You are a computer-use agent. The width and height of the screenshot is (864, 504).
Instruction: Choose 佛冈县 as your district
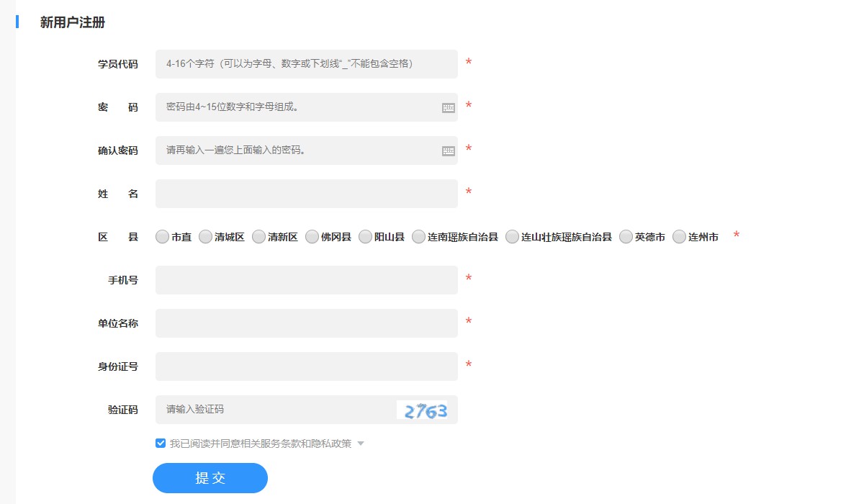point(312,236)
